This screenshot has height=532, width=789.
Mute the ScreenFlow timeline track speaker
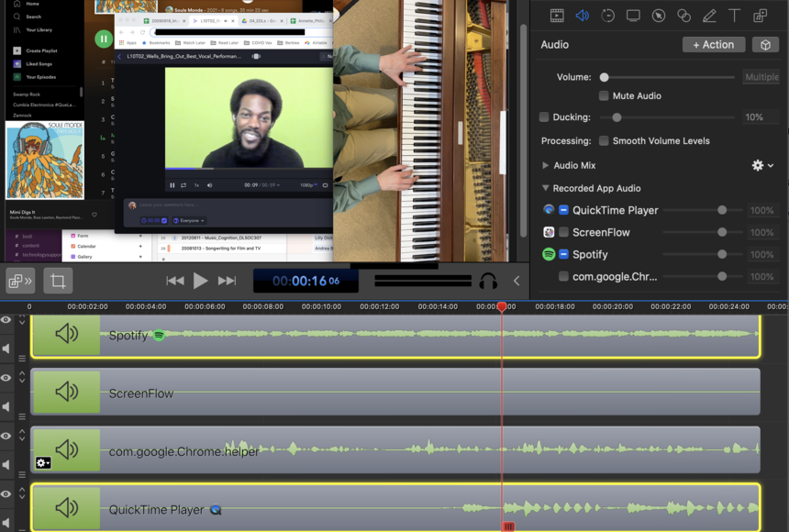tap(6, 406)
